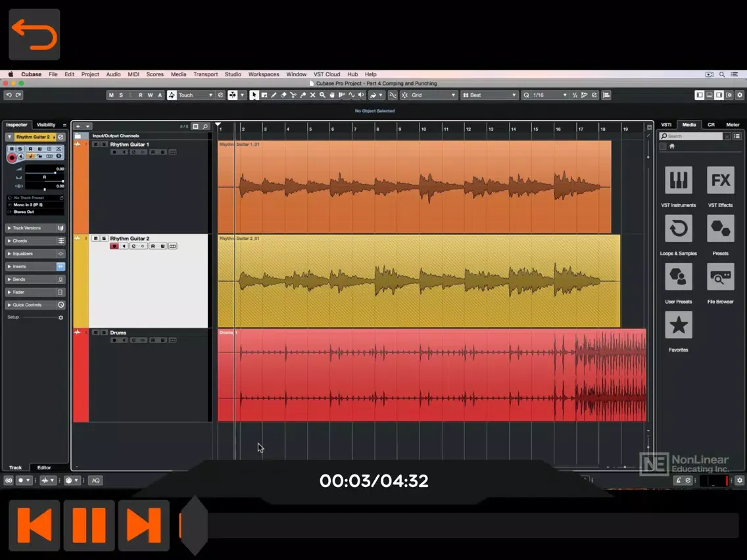Open the File Browser tile
The height and width of the screenshot is (560, 747).
[x=720, y=277]
